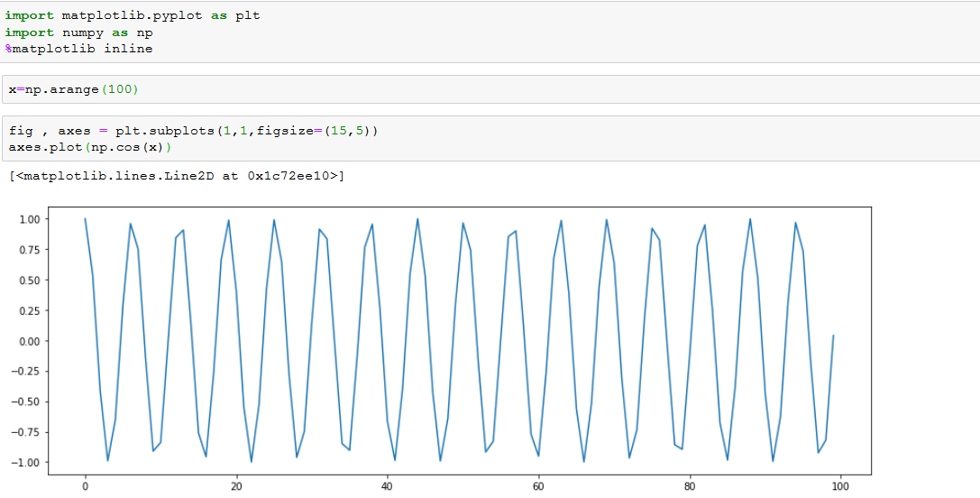This screenshot has width=980, height=498.
Task: Click the axes.plot(np.cos(x)) line
Action: [x=91, y=148]
